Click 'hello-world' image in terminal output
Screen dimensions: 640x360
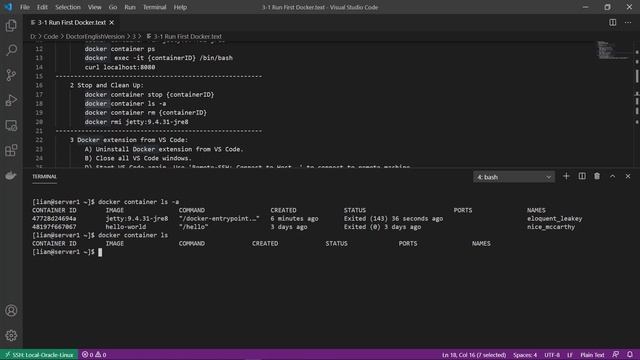tap(126, 227)
